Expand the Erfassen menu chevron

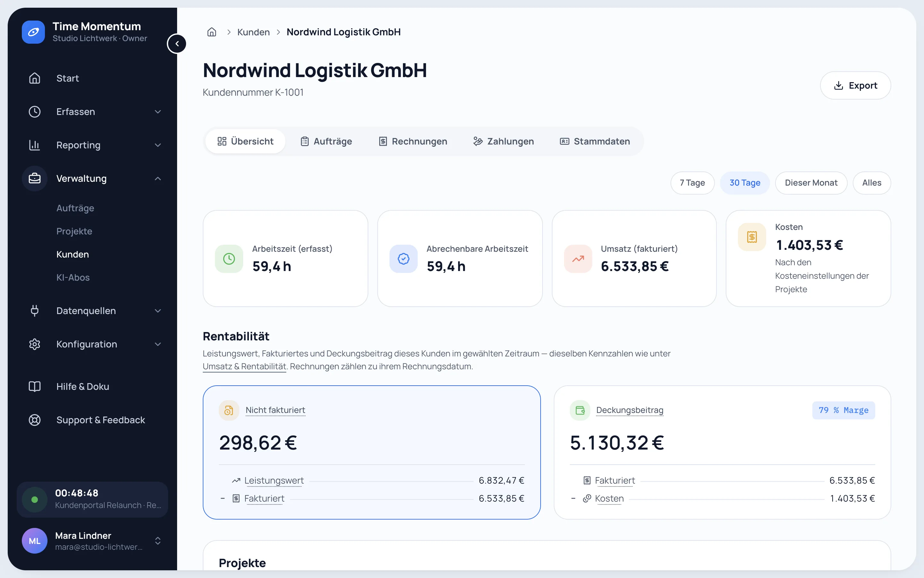pyautogui.click(x=158, y=112)
